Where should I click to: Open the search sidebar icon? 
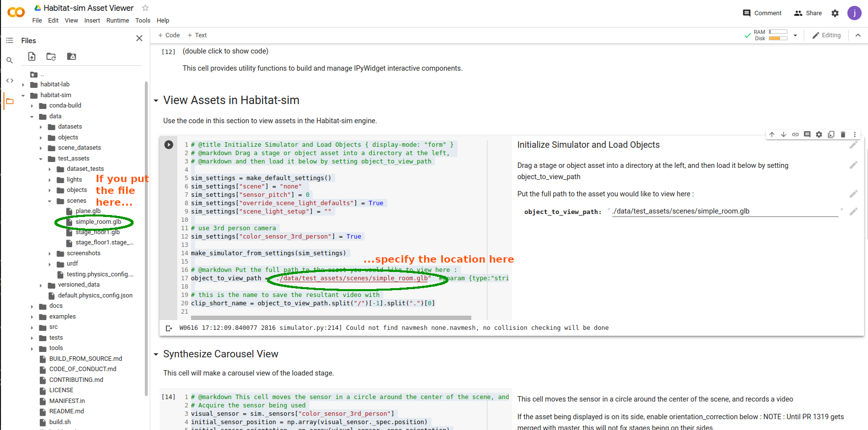[9, 60]
